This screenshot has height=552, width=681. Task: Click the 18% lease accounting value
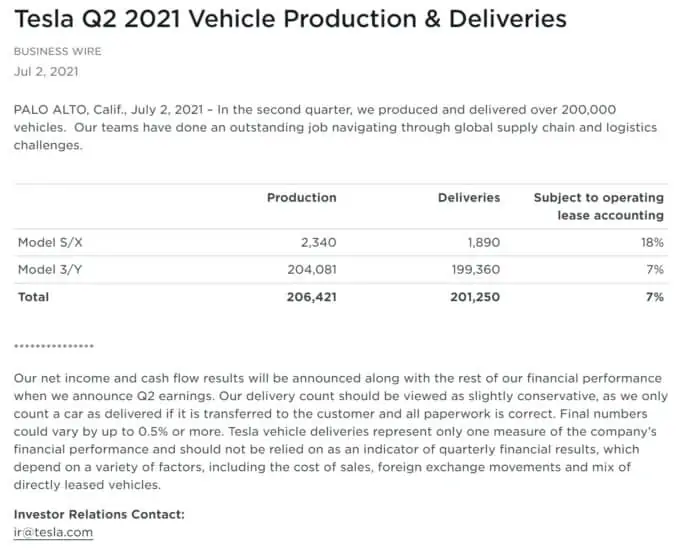(652, 242)
